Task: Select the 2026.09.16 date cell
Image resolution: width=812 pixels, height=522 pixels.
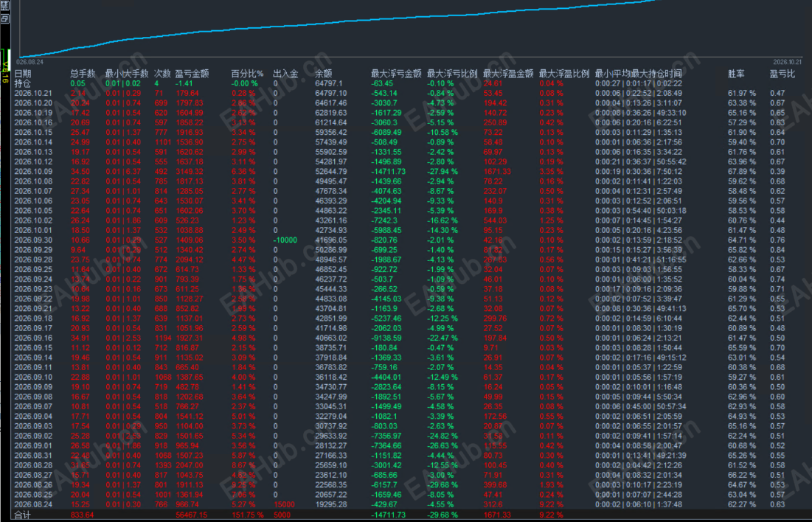Action: [33, 338]
